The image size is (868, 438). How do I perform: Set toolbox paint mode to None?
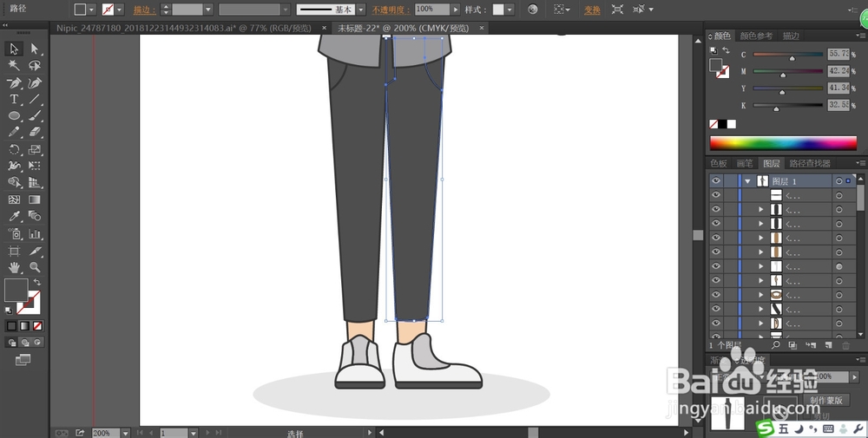click(37, 326)
